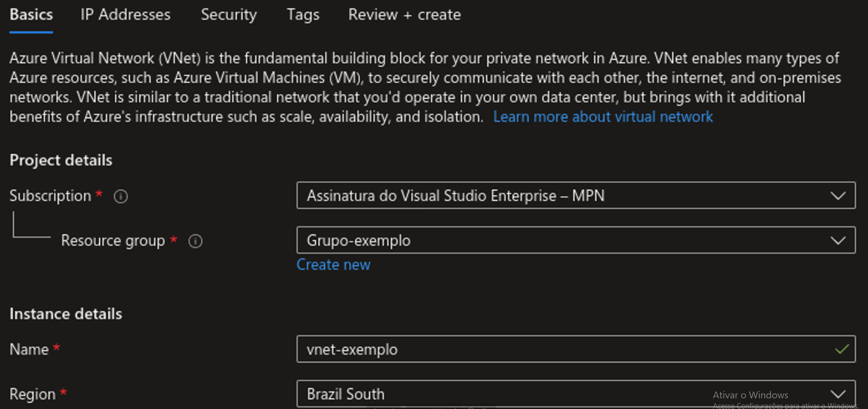Open the Tags tab
This screenshot has width=868, height=409.
click(x=303, y=15)
